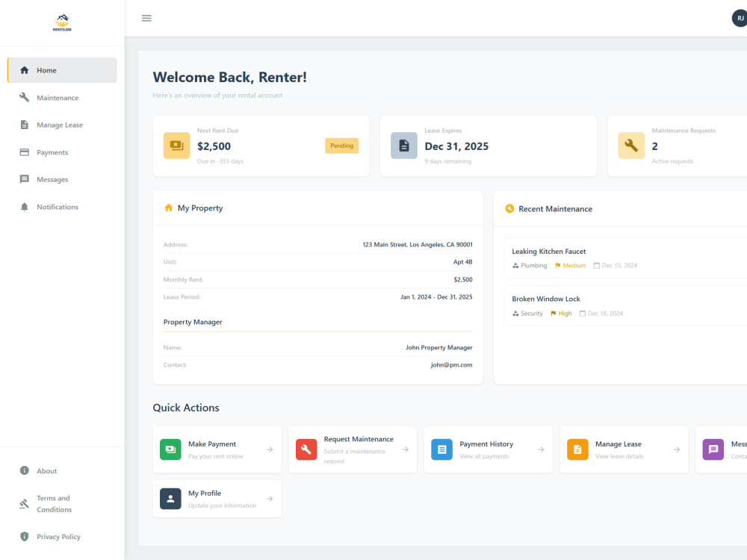
Task: Click the Security category label
Action: point(532,314)
